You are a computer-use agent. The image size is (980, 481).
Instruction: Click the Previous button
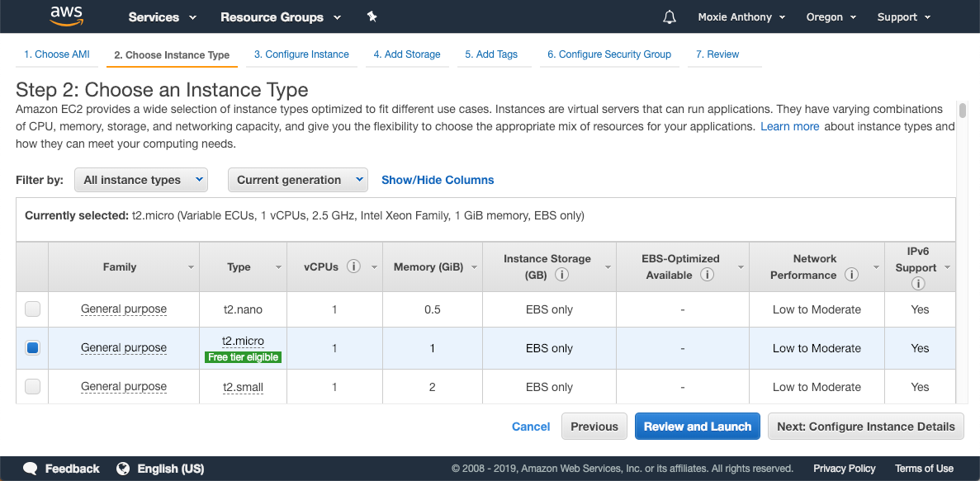[594, 427]
